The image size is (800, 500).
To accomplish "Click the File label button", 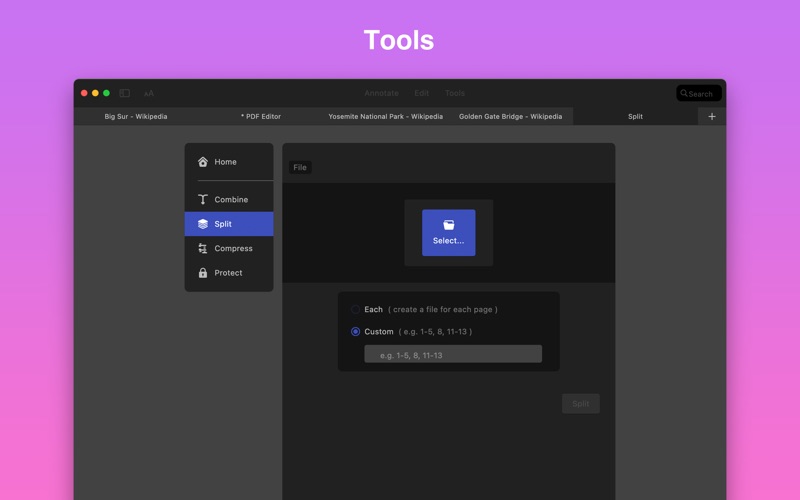I will pyautogui.click(x=300, y=167).
